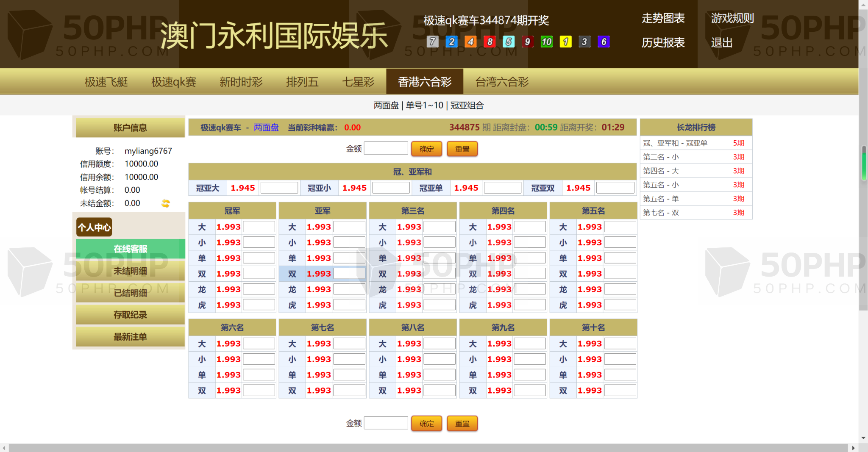Click the gray number 7 result ball

pos(432,42)
